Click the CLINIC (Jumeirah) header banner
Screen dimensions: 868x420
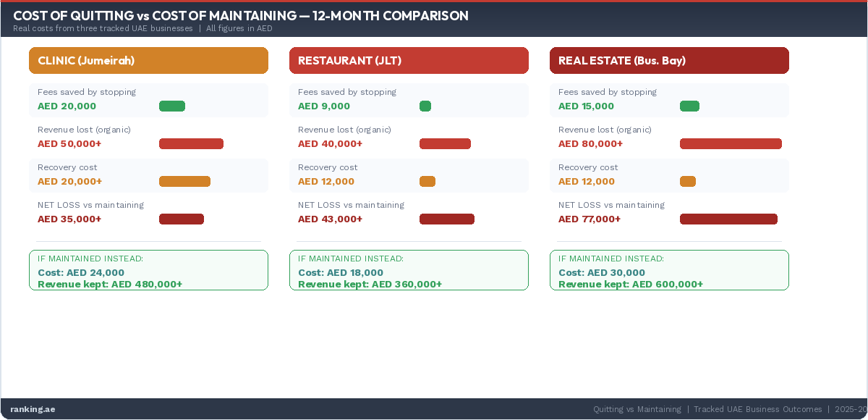coord(148,61)
